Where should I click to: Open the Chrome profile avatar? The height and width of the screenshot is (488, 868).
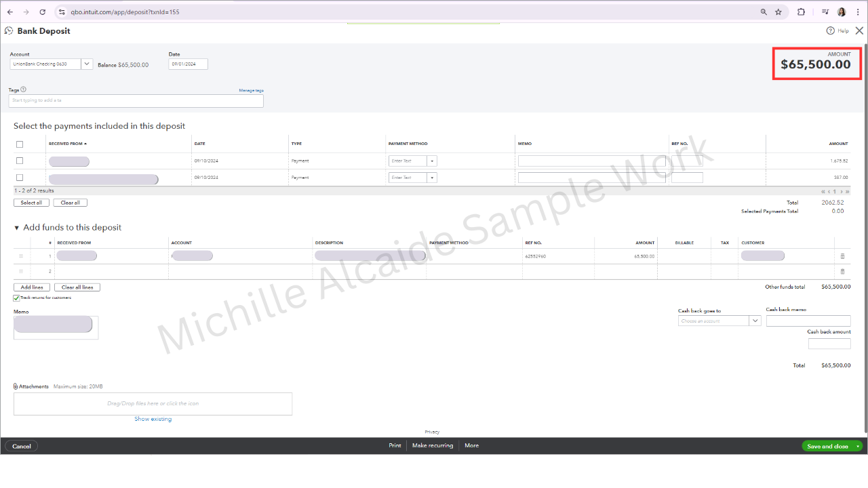pos(842,12)
